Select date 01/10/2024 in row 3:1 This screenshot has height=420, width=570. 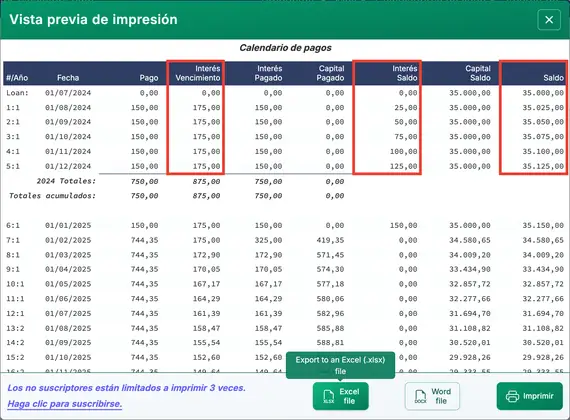point(68,137)
